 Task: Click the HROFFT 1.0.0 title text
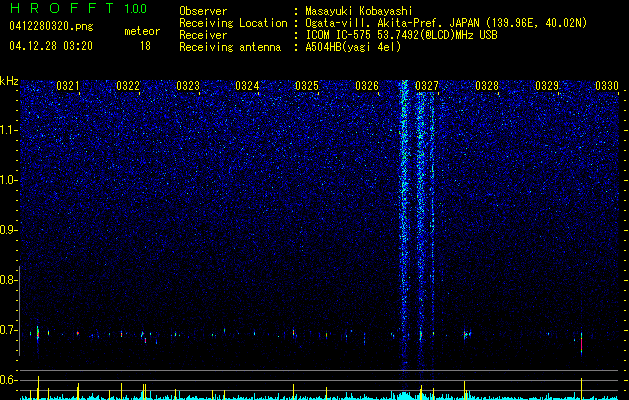tap(79, 8)
